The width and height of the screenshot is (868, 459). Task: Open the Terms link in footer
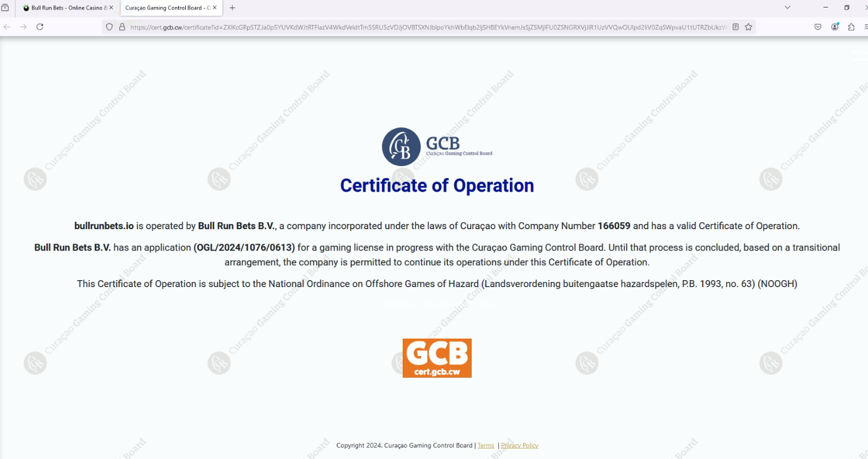(486, 445)
